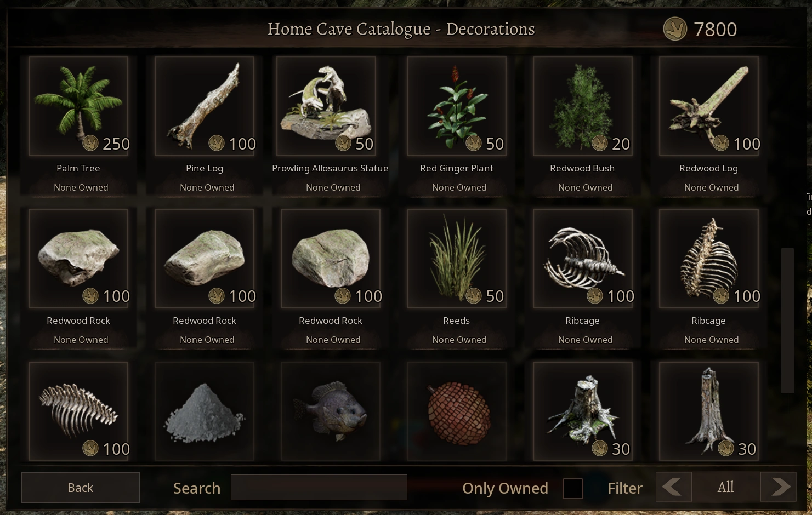Select the Redwood Log decoration icon
The height and width of the screenshot is (515, 812).
[709, 106]
